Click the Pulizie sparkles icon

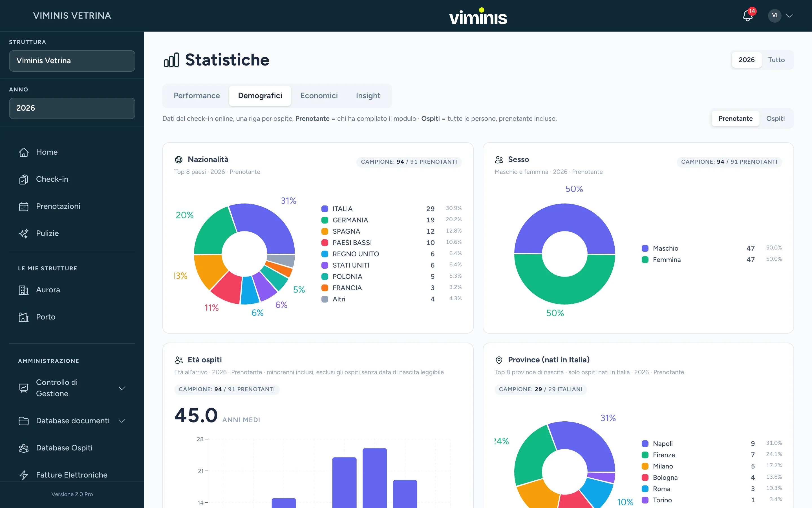23,233
